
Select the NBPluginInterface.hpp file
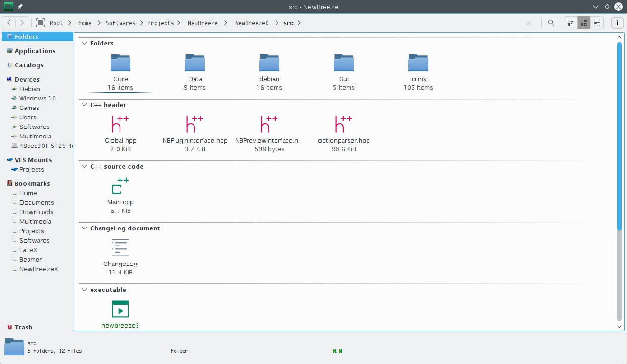pos(195,133)
